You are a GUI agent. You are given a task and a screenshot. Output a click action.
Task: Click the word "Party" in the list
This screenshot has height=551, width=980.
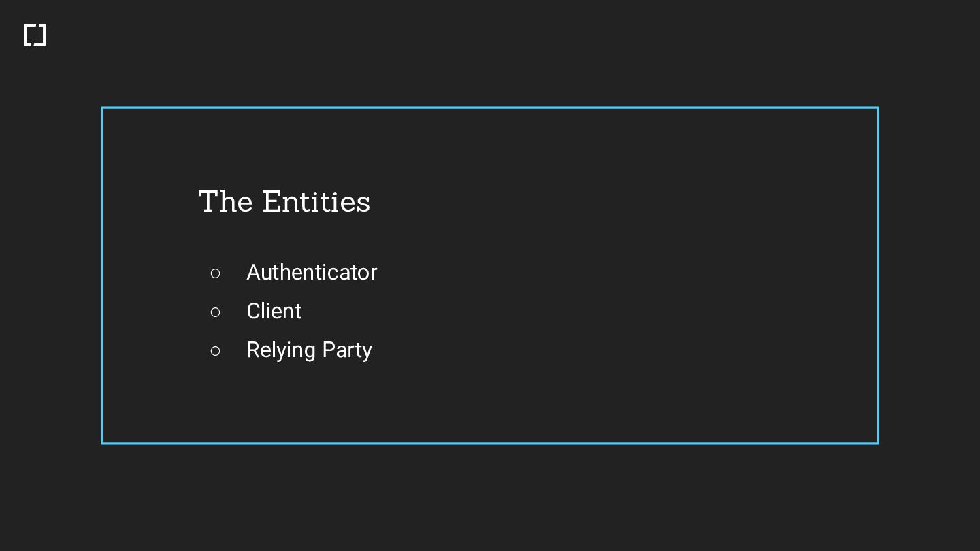(347, 350)
